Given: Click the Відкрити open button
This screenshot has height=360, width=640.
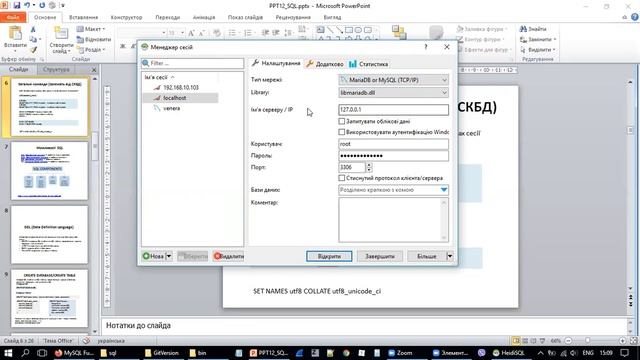Looking at the screenshot, I should click(x=329, y=256).
